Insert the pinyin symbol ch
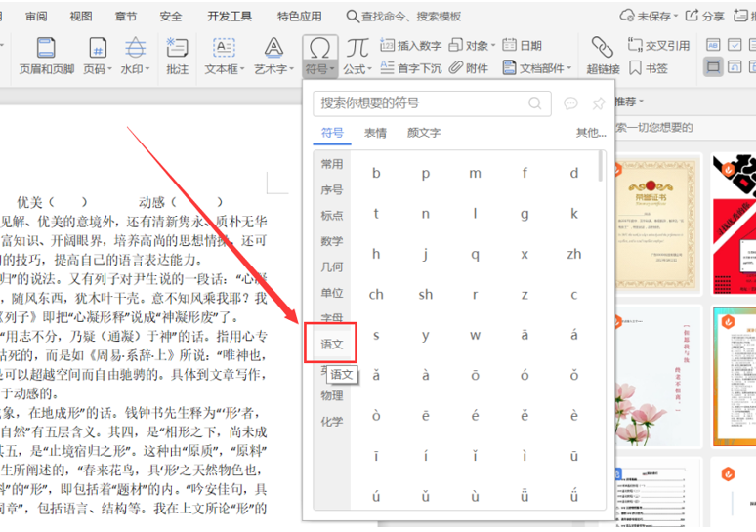 376,295
